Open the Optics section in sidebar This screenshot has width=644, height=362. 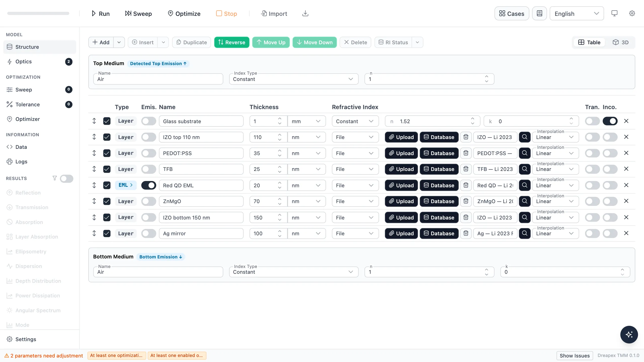point(39,62)
